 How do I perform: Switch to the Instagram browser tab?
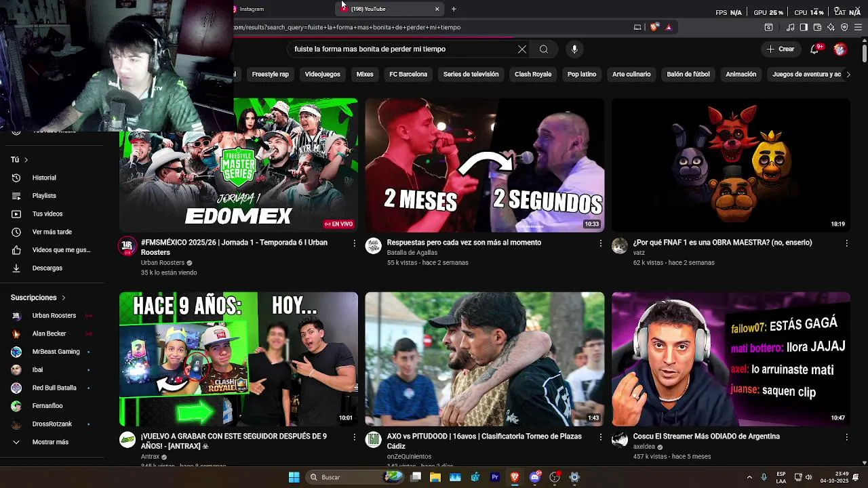(281, 9)
